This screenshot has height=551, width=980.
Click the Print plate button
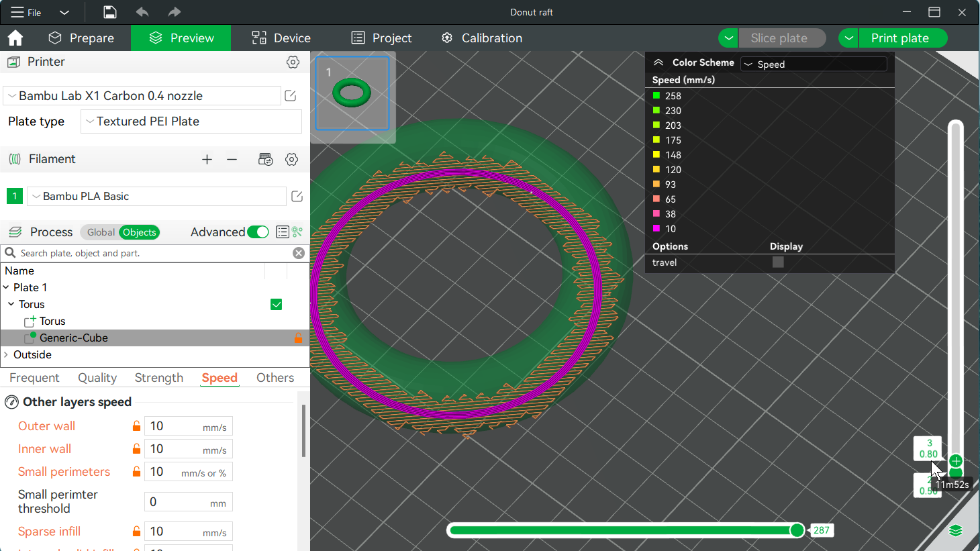[899, 38]
